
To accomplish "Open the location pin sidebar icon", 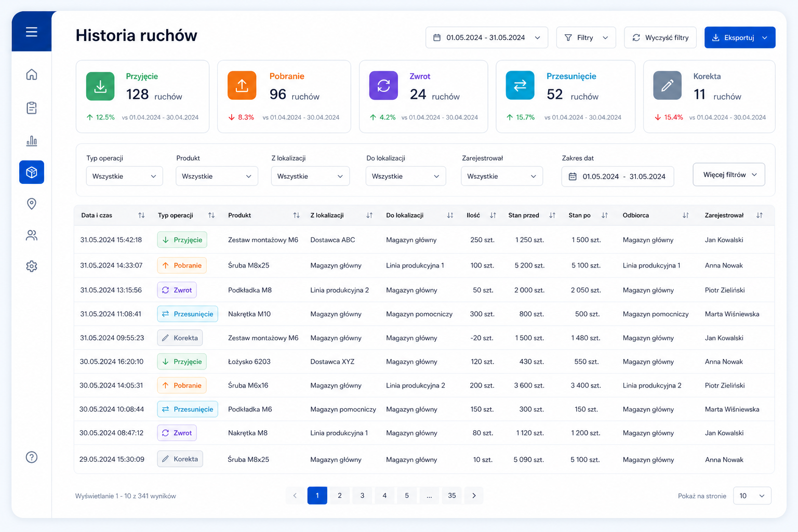I will (32, 204).
